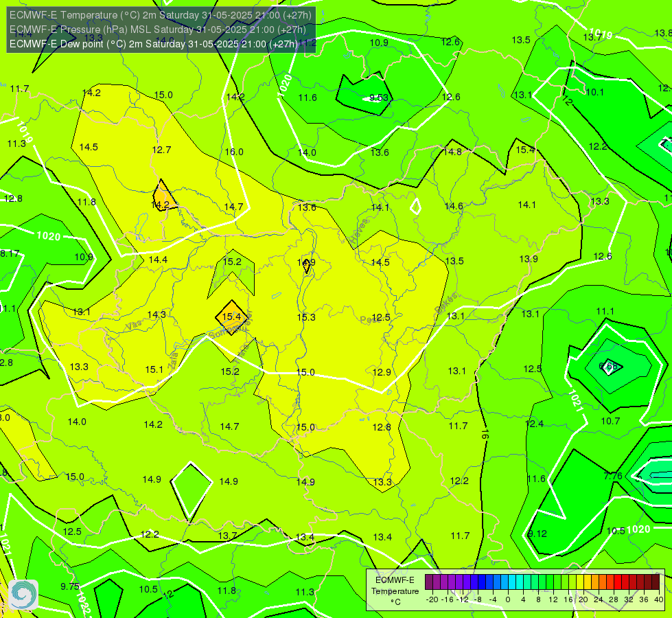This screenshot has height=618, width=672.
Task: Select the ECMWF-E Pressure MSL layer label
Action: tap(158, 30)
